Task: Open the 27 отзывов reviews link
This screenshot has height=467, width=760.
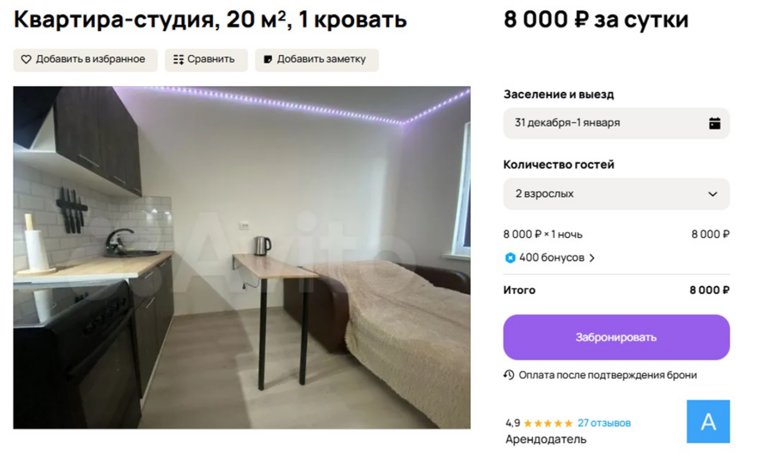Action: tap(604, 423)
